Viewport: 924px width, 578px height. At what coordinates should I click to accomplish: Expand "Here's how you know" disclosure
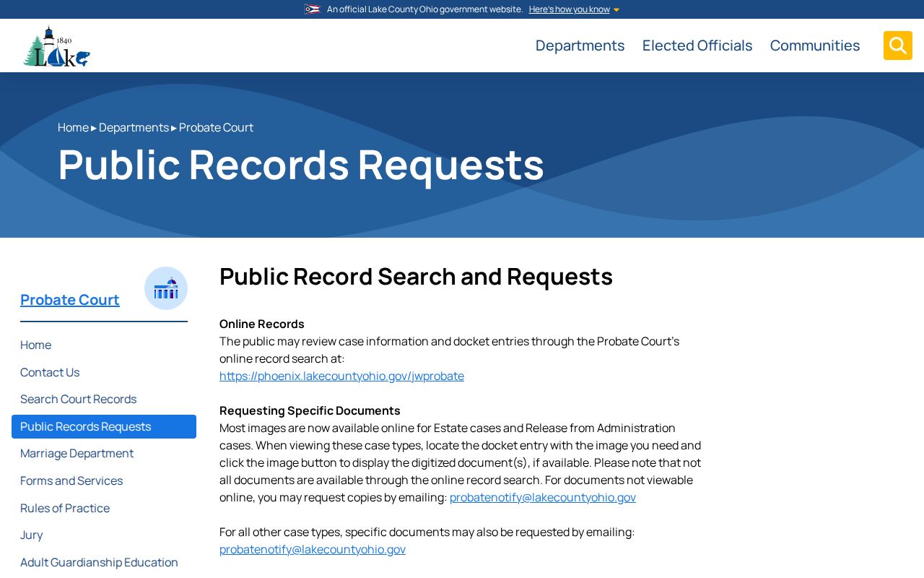[x=574, y=9]
